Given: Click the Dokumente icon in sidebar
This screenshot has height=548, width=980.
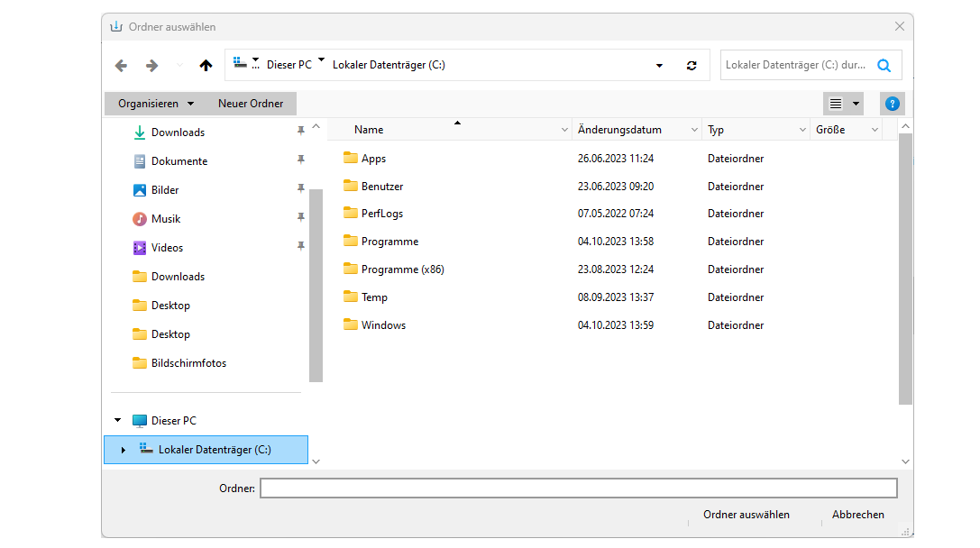Looking at the screenshot, I should 140,161.
